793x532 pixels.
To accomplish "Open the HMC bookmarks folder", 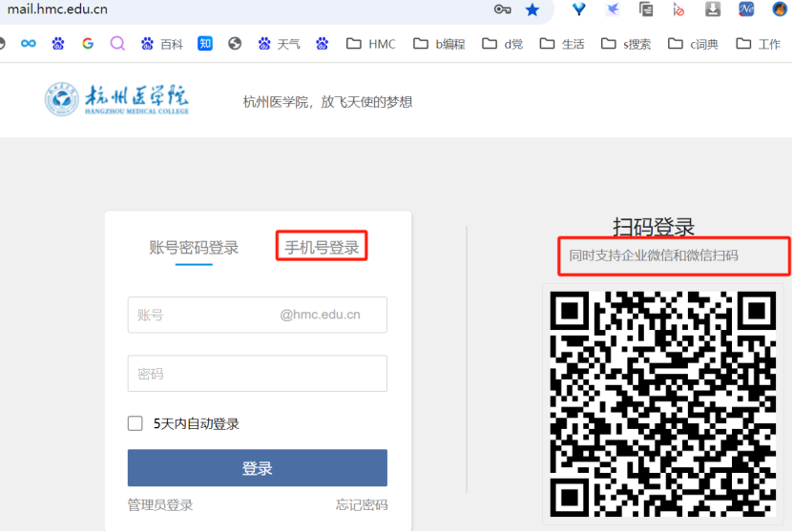I will (x=370, y=44).
